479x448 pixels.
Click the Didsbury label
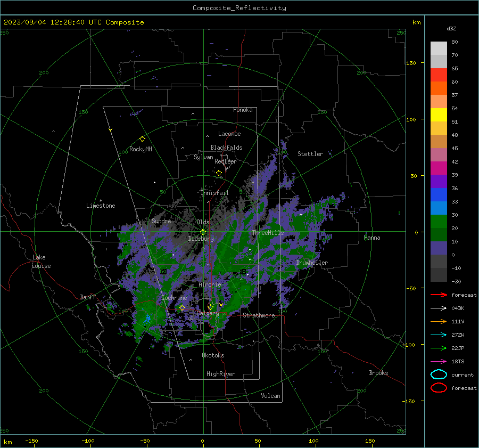coord(201,239)
